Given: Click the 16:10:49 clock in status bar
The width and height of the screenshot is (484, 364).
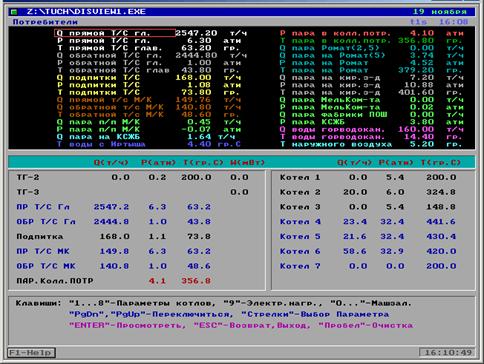Looking at the screenshot, I should tap(448, 352).
